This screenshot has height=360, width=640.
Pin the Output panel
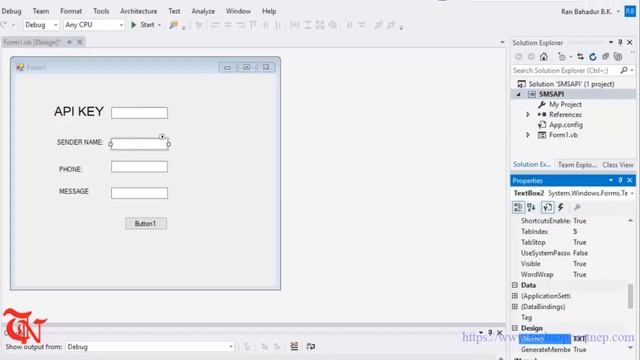[x=490, y=333]
